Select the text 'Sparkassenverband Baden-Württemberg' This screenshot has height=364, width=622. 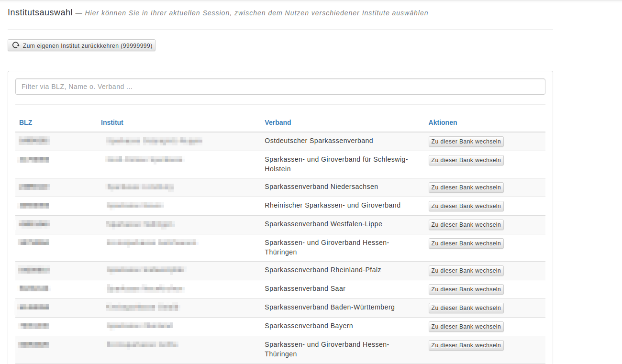[330, 307]
